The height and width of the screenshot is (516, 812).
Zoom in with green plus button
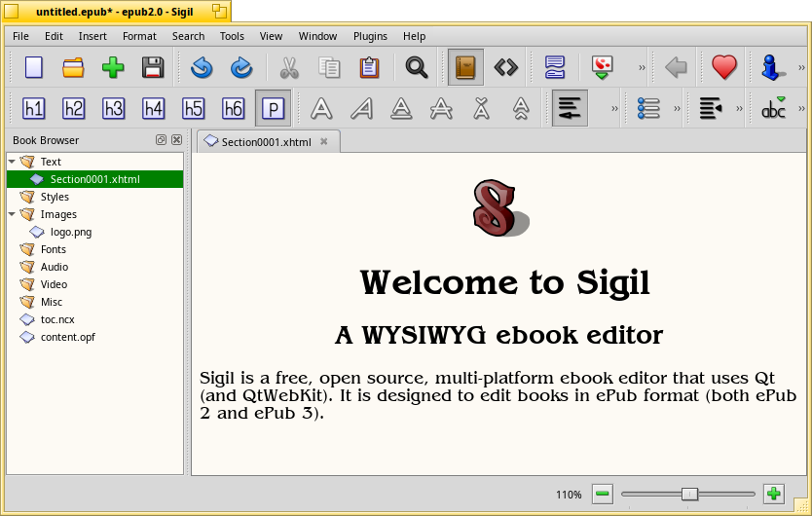(774, 494)
